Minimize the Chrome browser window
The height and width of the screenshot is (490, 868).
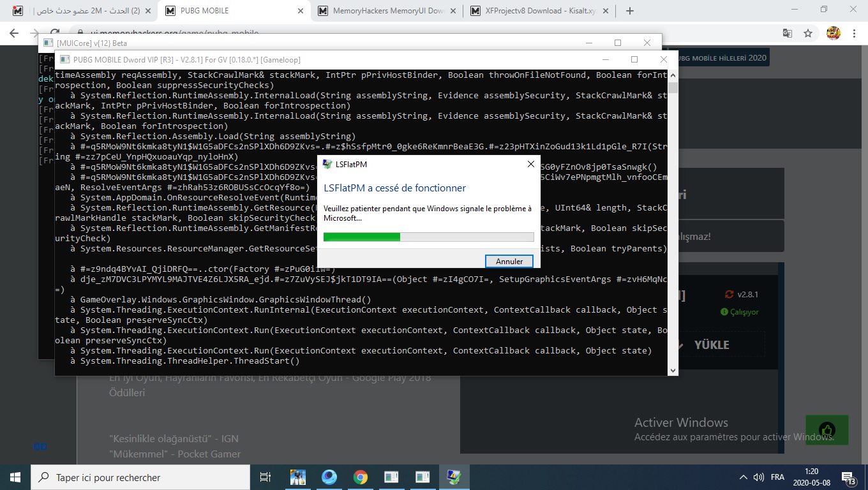[795, 10]
